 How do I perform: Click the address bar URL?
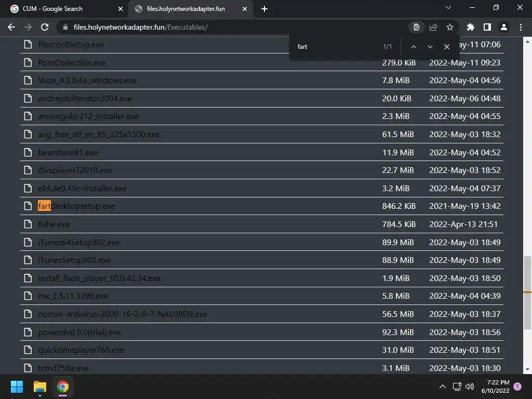[x=140, y=27]
